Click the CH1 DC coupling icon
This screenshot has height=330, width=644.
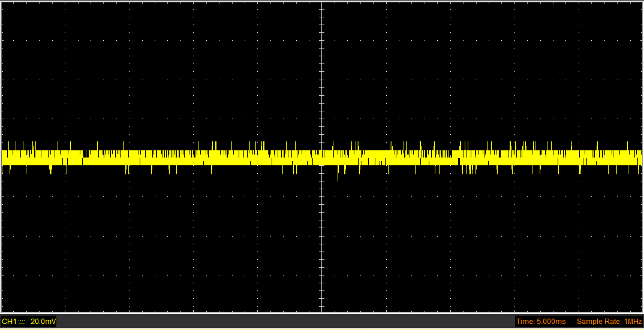point(22,322)
